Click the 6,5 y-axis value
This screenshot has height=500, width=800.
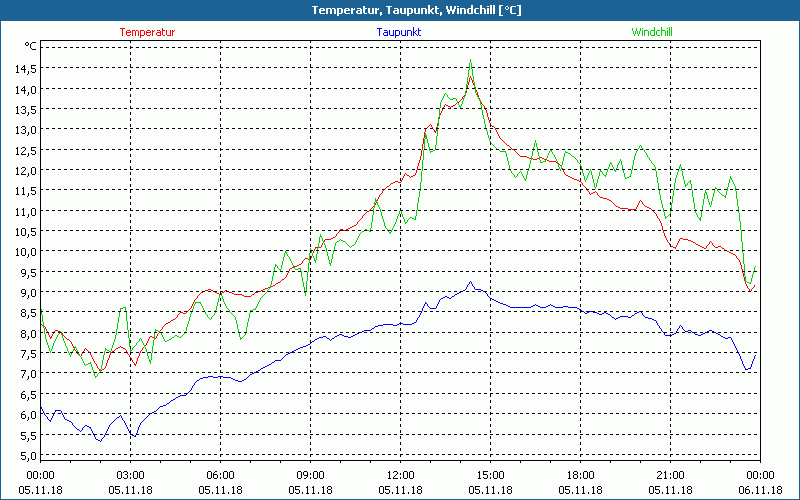click(x=29, y=394)
